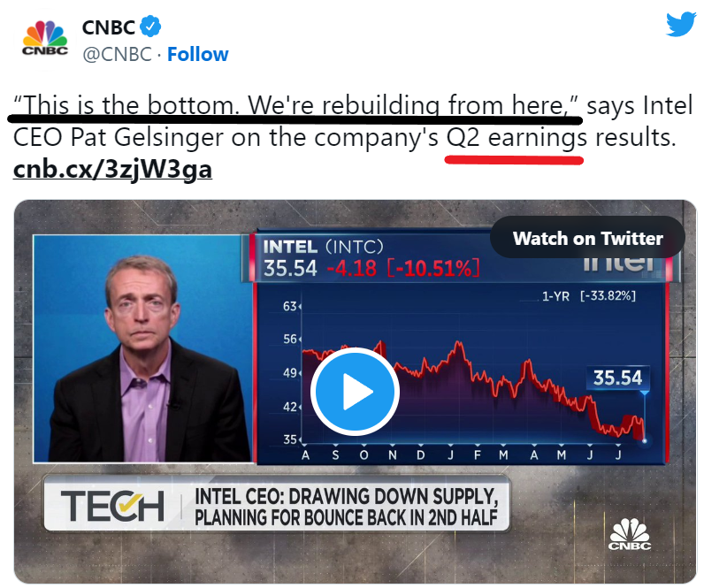Play the Intel CEO video
Screen dimensions: 704x588
coord(355,393)
